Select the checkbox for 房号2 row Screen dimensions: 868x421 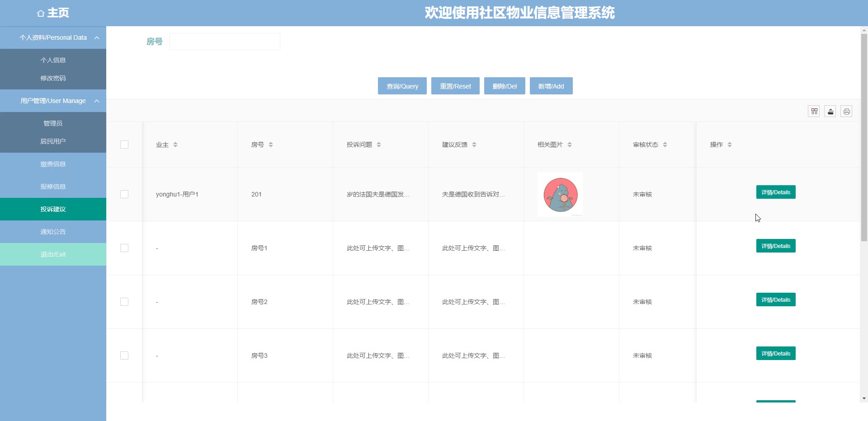[x=124, y=302]
